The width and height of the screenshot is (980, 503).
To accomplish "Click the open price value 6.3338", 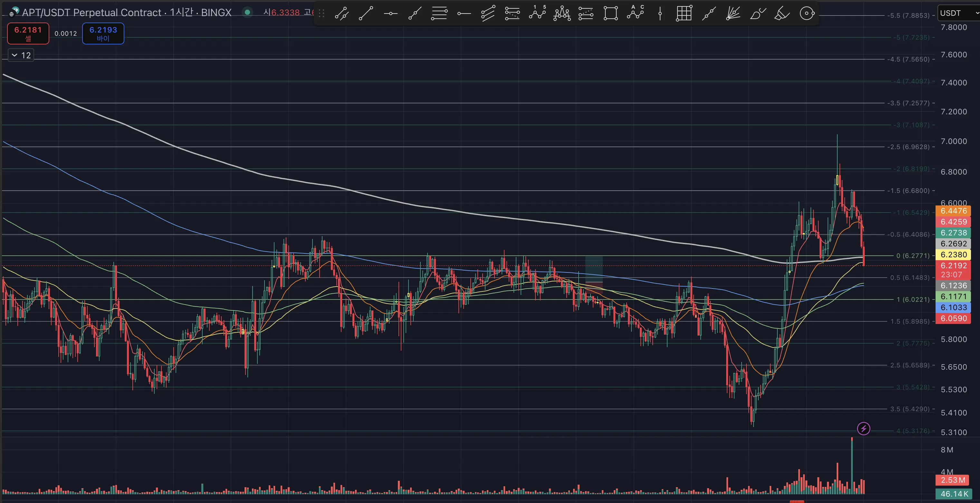I will 285,13.
